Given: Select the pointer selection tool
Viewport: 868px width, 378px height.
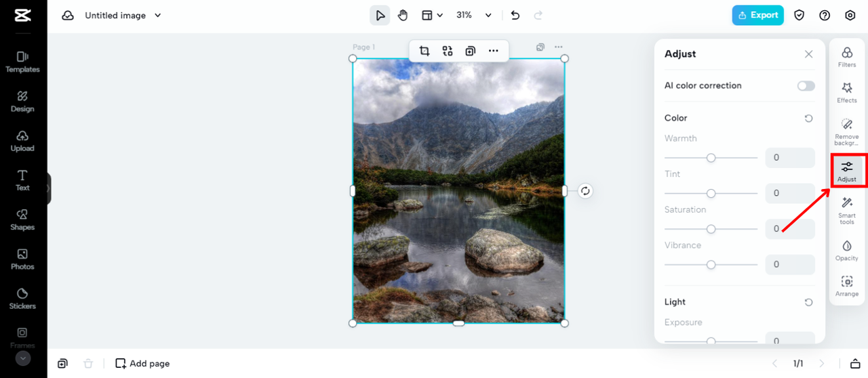Looking at the screenshot, I should click(380, 15).
